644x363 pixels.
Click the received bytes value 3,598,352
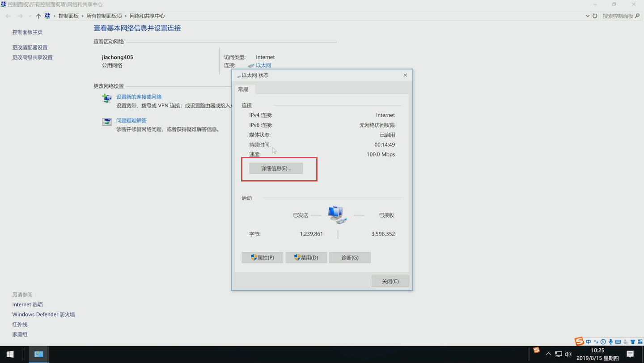(383, 234)
